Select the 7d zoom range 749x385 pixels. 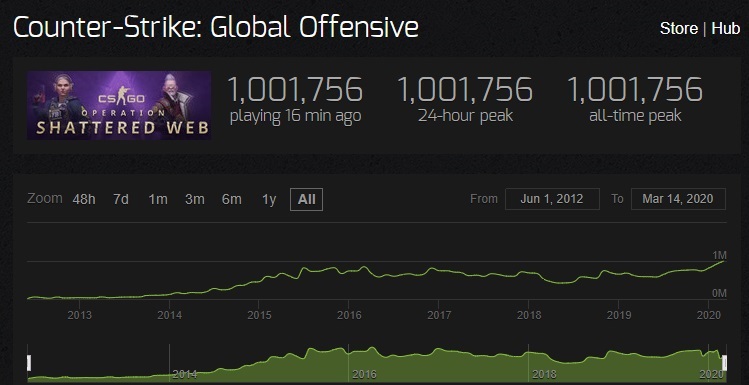point(121,199)
